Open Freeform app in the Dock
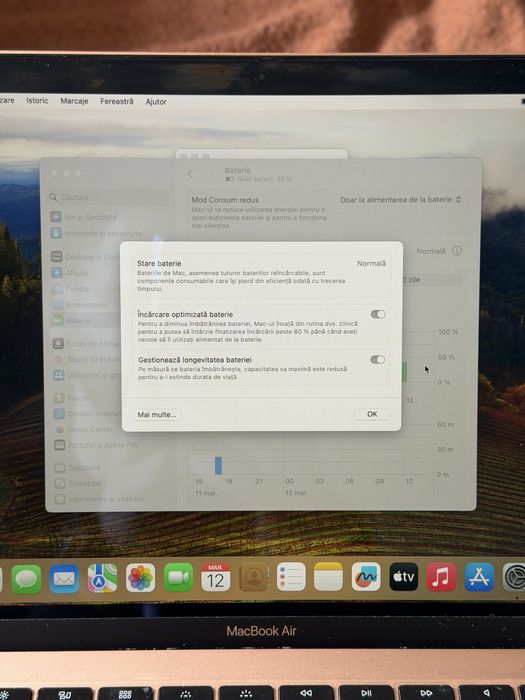 pyautogui.click(x=366, y=577)
